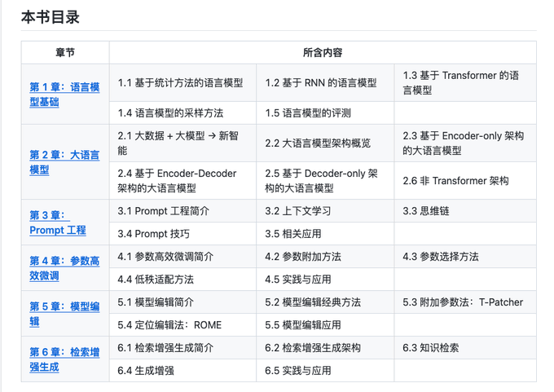554x392 pixels.
Task: Click the 所含内容 column header
Action: tap(323, 53)
